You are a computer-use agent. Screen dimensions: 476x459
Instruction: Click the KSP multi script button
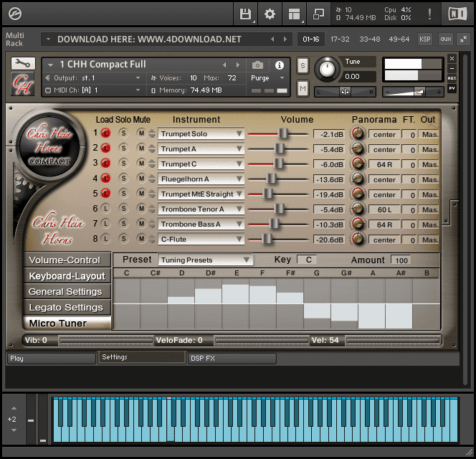pyautogui.click(x=424, y=39)
